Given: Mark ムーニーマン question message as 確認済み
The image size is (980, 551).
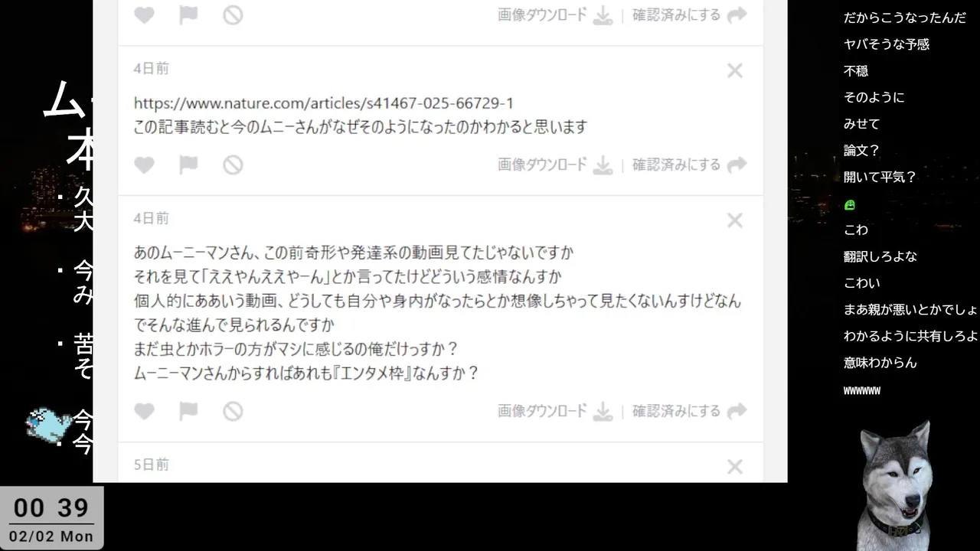Looking at the screenshot, I should [x=689, y=412].
